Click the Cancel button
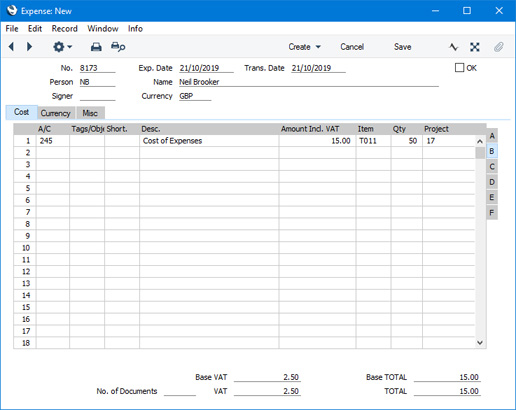The width and height of the screenshot is (516, 410). (352, 47)
